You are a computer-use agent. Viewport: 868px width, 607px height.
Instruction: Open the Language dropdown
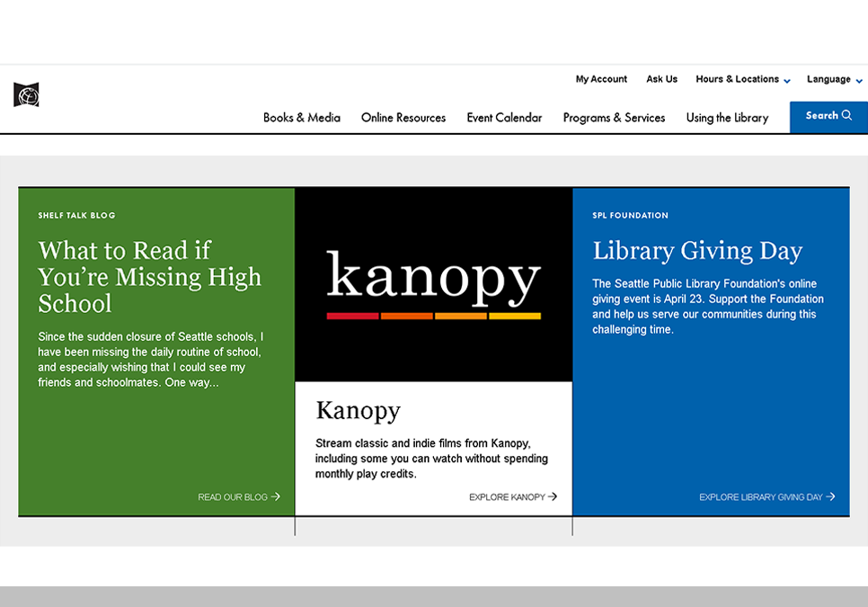pos(828,79)
